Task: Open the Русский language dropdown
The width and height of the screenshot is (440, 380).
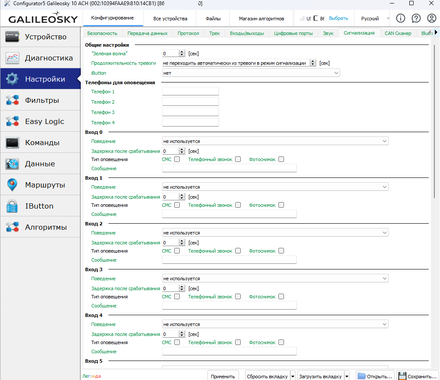Action: coord(375,18)
